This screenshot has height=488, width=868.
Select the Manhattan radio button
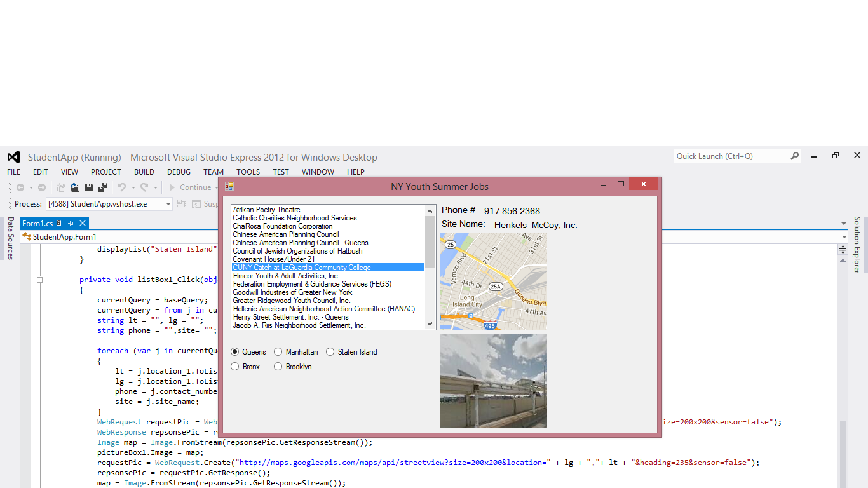point(278,352)
